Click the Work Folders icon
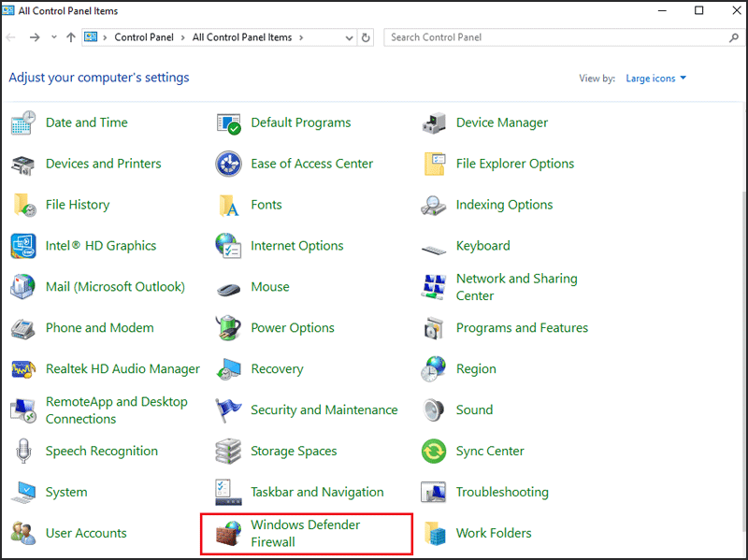748x560 pixels. pyautogui.click(x=435, y=533)
